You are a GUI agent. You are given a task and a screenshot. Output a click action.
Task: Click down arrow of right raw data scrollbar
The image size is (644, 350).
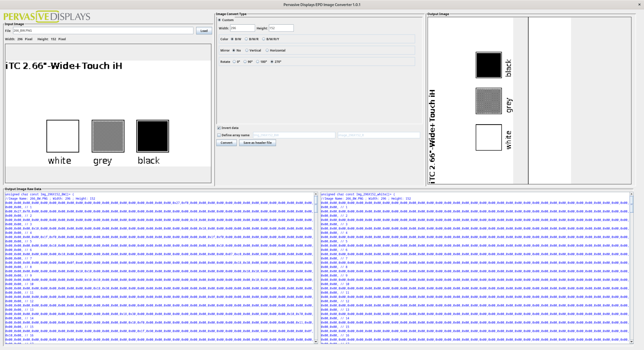coord(632,341)
